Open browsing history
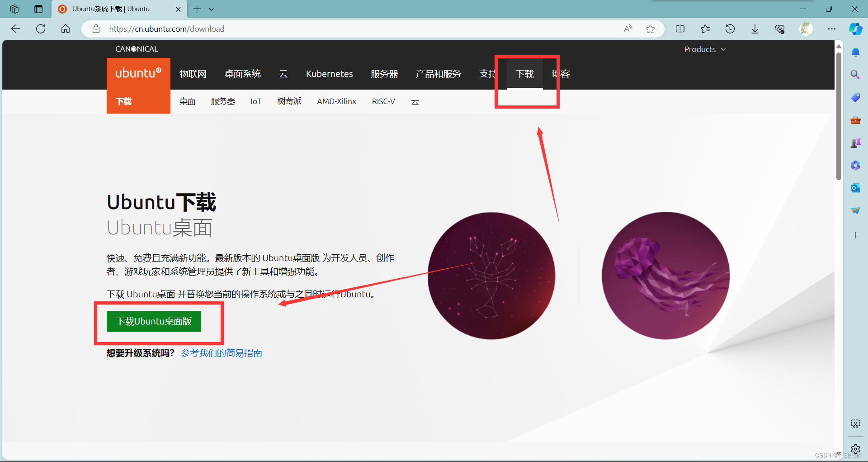Viewport: 868px width, 462px height. (x=730, y=29)
